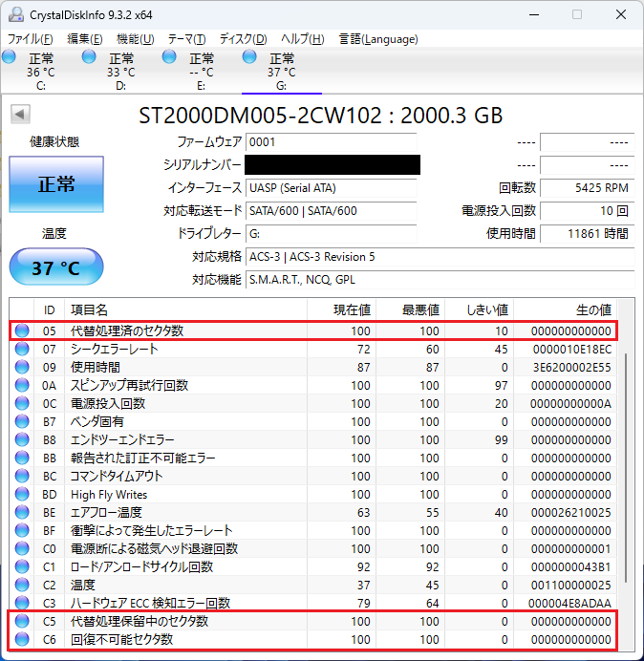Screen dimensions: 644x661
Task: Click status orb for attribute C2
Action: 22,585
